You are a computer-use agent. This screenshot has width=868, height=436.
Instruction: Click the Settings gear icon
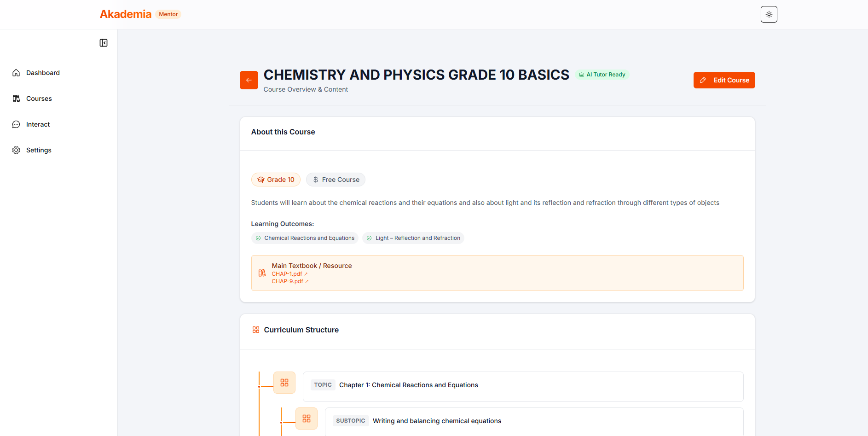[16, 150]
